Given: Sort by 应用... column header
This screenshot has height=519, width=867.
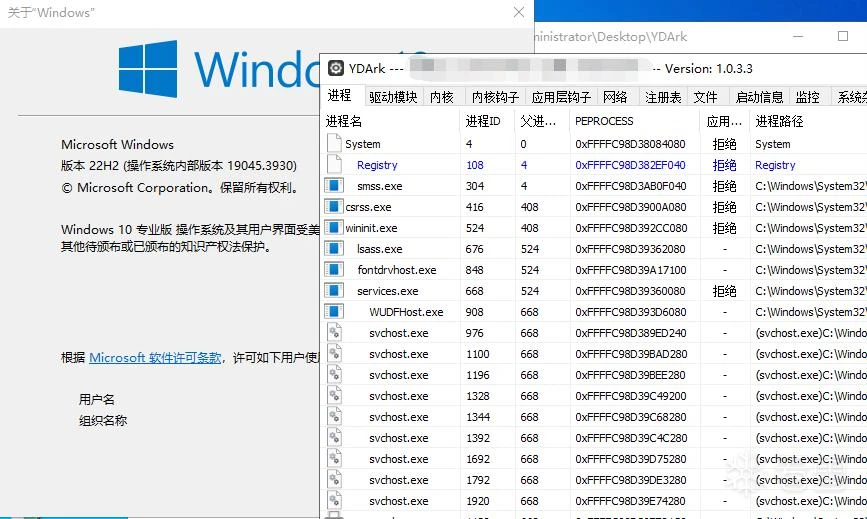Looking at the screenshot, I should point(724,121).
